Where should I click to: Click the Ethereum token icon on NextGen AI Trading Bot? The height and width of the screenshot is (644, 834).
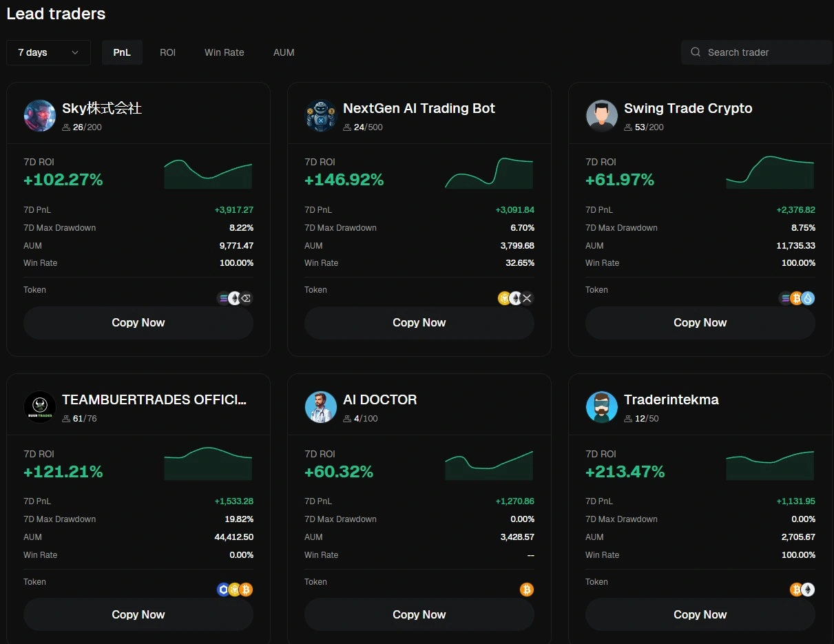click(515, 298)
